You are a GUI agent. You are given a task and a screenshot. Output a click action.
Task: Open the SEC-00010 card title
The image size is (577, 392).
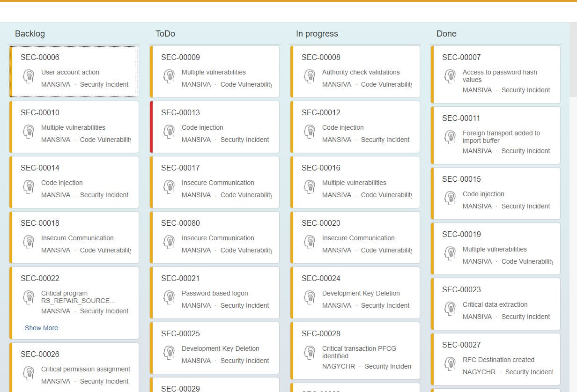pos(40,112)
